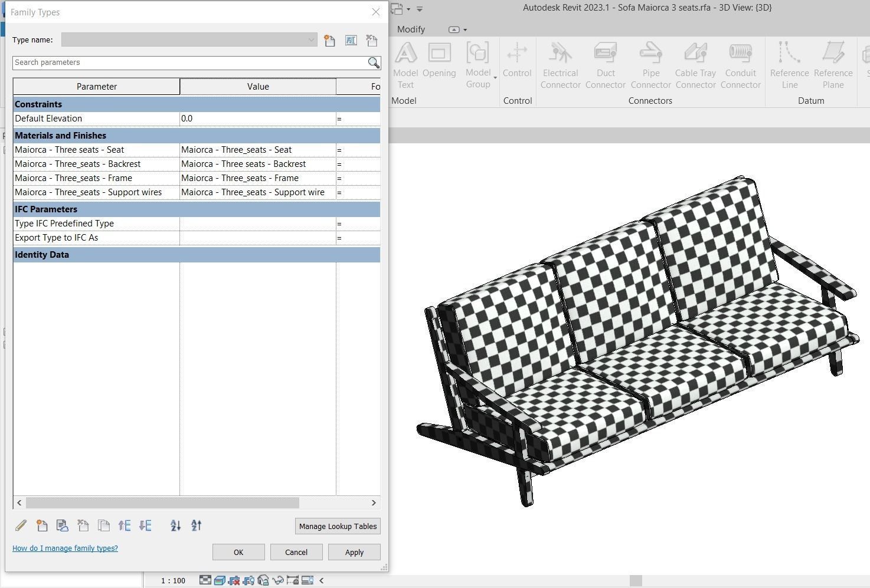This screenshot has height=588, width=870.
Task: Move parameter up with up-arrow icon
Action: pos(125,525)
